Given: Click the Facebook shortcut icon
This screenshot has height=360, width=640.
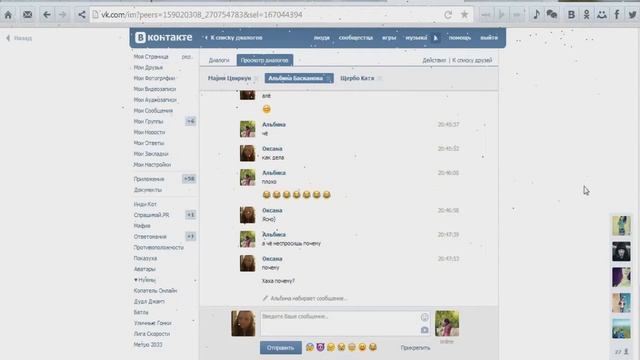Looking at the screenshot, I should [x=617, y=15].
